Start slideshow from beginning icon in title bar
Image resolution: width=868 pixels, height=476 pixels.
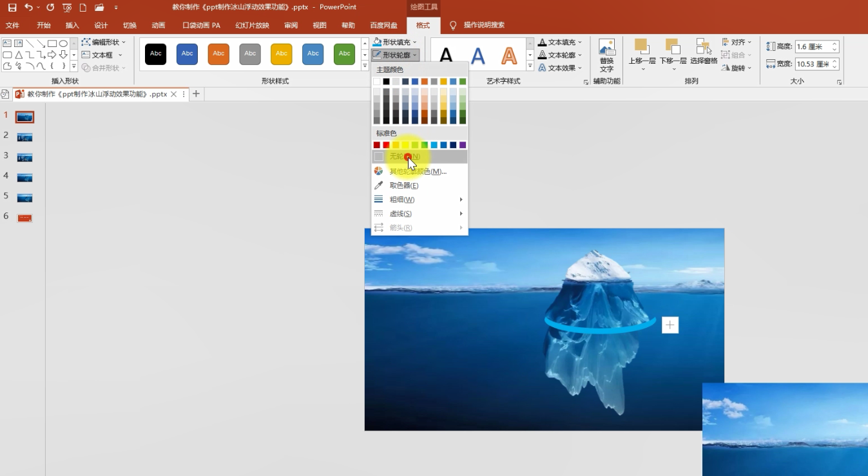(x=67, y=7)
